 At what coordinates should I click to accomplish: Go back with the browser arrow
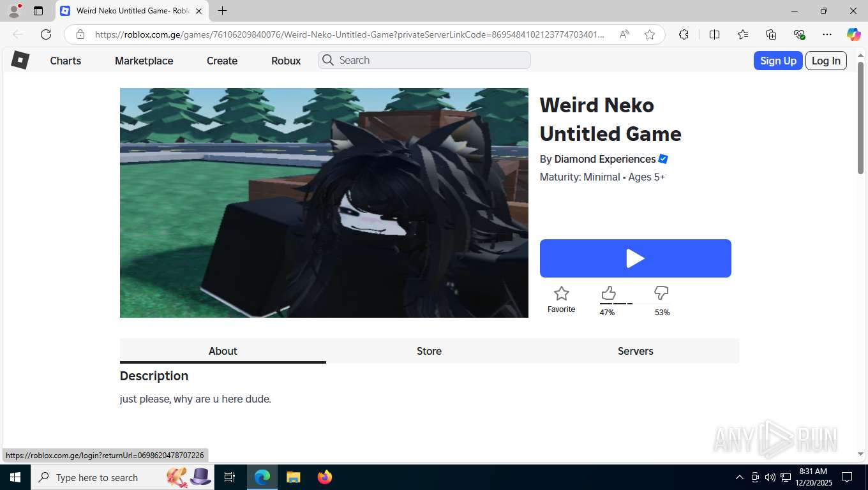click(18, 34)
